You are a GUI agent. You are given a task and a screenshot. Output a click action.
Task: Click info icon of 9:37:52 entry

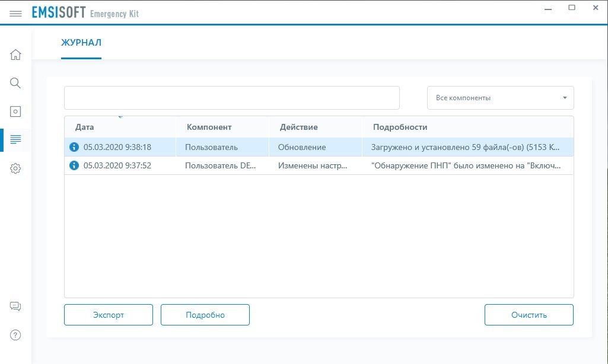[x=74, y=165]
